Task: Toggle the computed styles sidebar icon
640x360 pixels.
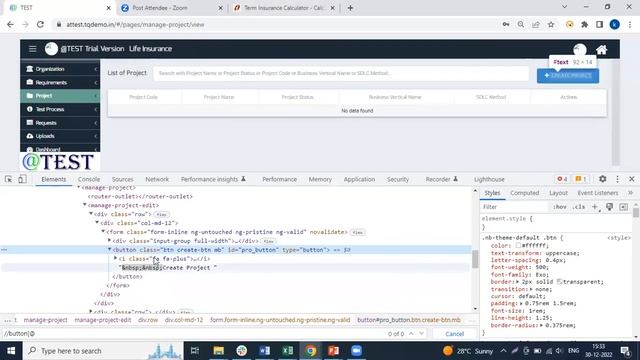Action: point(623,207)
